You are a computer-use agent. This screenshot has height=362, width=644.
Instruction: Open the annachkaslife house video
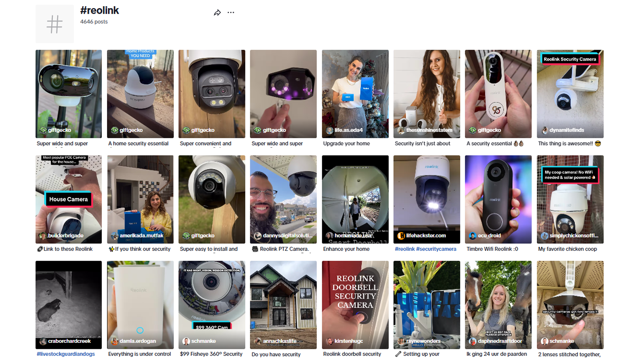(283, 304)
